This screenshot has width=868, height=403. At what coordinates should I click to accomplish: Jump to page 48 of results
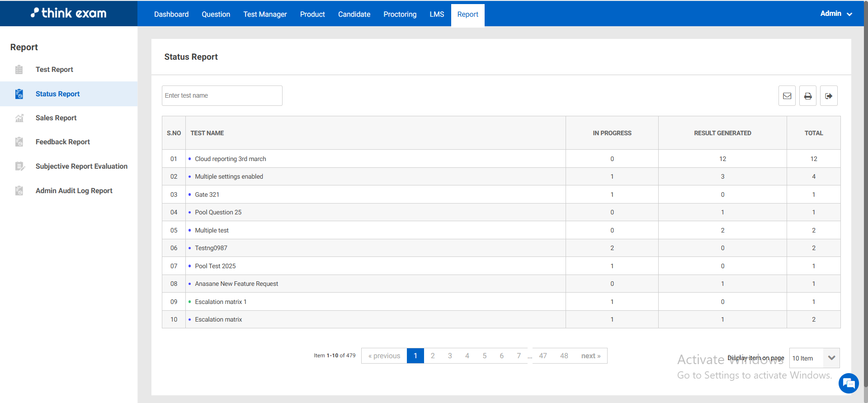564,356
